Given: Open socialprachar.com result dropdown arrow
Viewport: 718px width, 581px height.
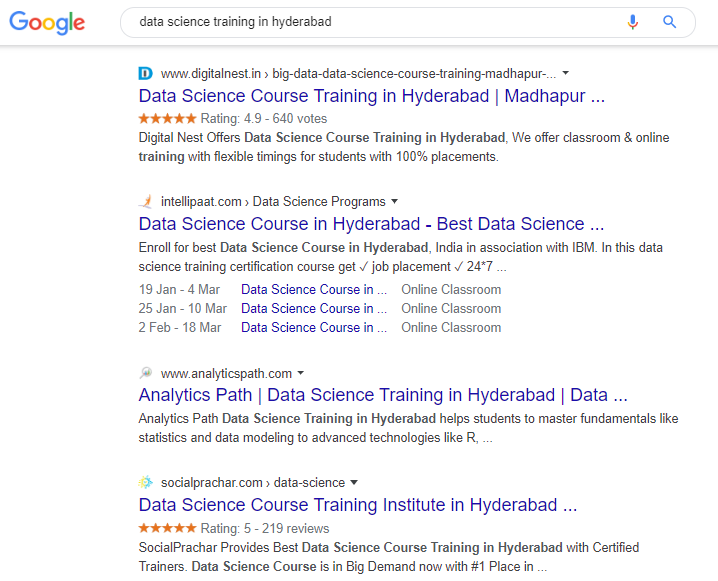Looking at the screenshot, I should click(354, 482).
